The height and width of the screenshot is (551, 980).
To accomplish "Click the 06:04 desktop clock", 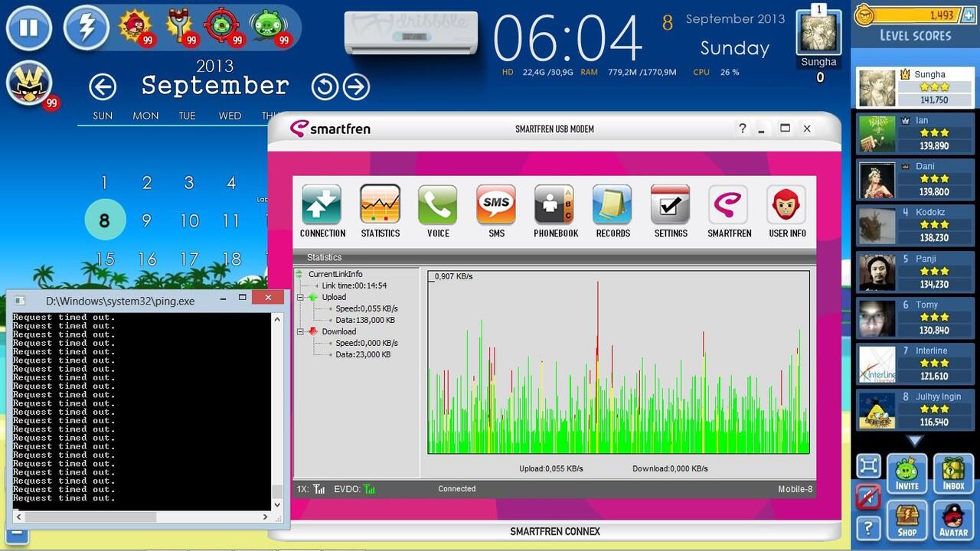I will coord(567,37).
